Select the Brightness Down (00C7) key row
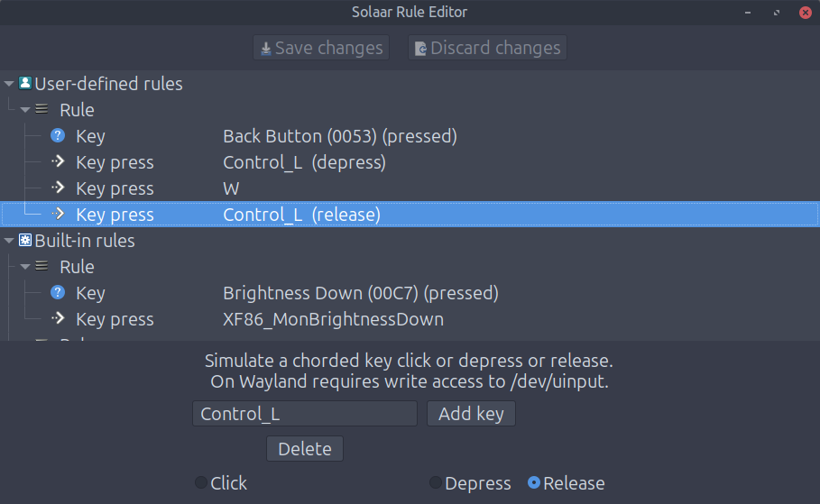820x504 pixels. coord(410,293)
